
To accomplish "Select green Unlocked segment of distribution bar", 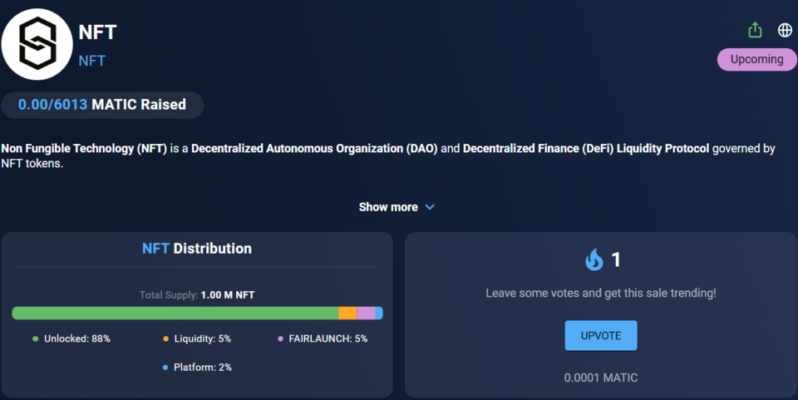I will tap(175, 313).
